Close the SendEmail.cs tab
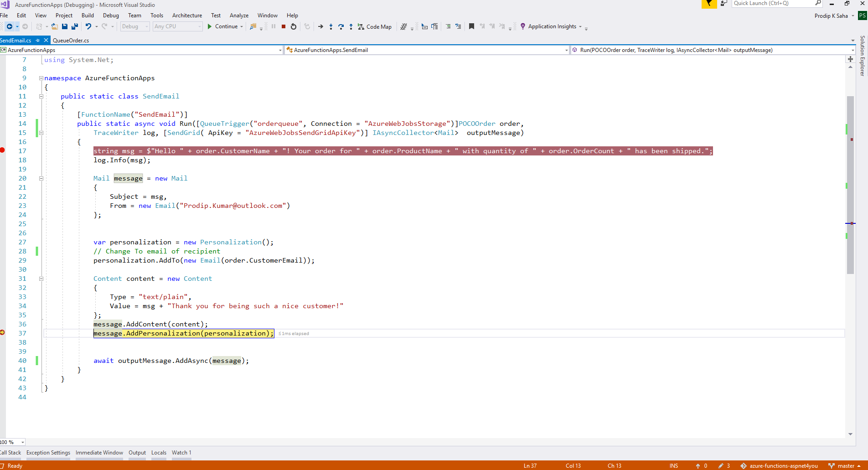Image resolution: width=868 pixels, height=470 pixels. pos(46,41)
